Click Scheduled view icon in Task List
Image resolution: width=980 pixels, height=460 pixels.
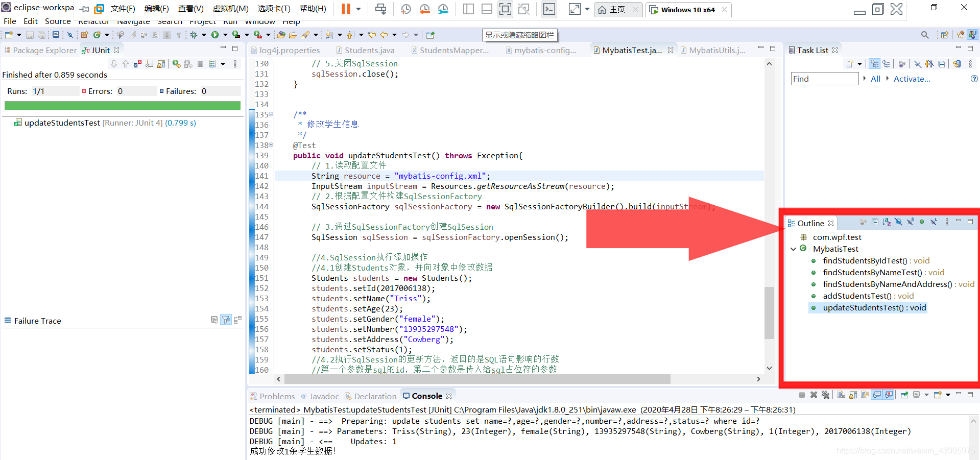click(886, 64)
